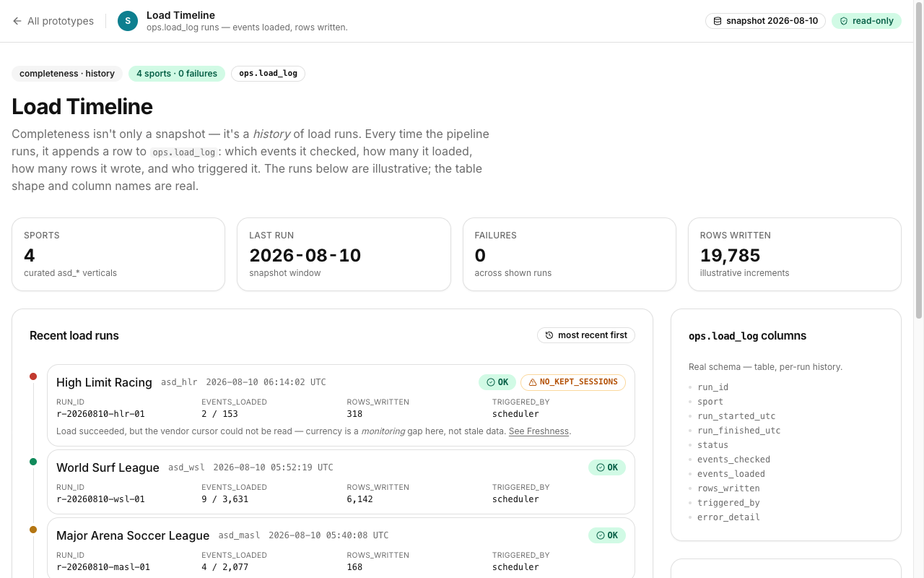924x578 pixels.
Task: Click the red High Limit Racing timeline dot
Action: (33, 376)
